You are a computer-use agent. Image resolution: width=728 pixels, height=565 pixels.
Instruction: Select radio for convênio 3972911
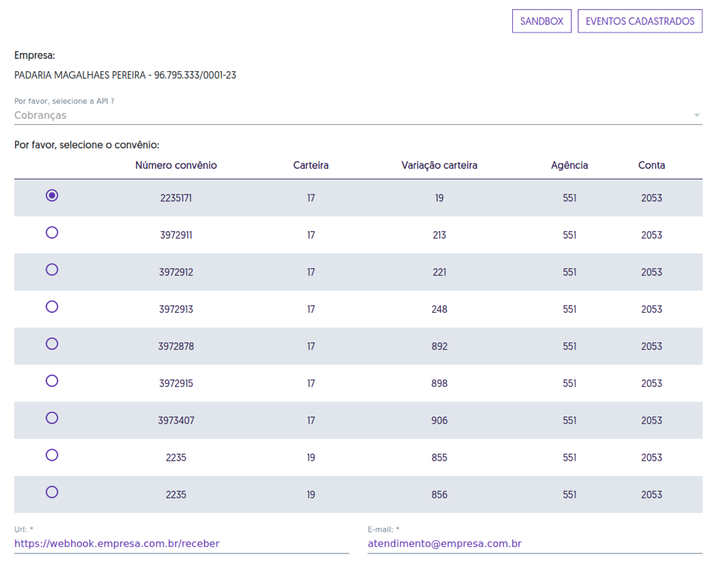(x=52, y=233)
